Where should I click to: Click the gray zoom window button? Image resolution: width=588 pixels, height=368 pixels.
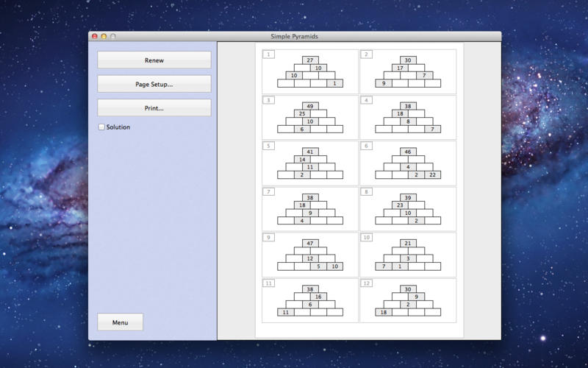(113, 36)
